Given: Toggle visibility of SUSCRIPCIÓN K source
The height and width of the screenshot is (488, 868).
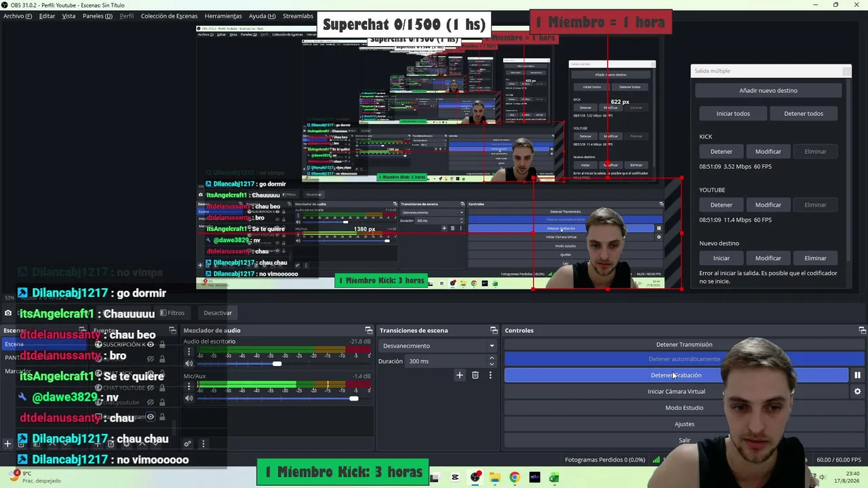Looking at the screenshot, I should pos(151,344).
